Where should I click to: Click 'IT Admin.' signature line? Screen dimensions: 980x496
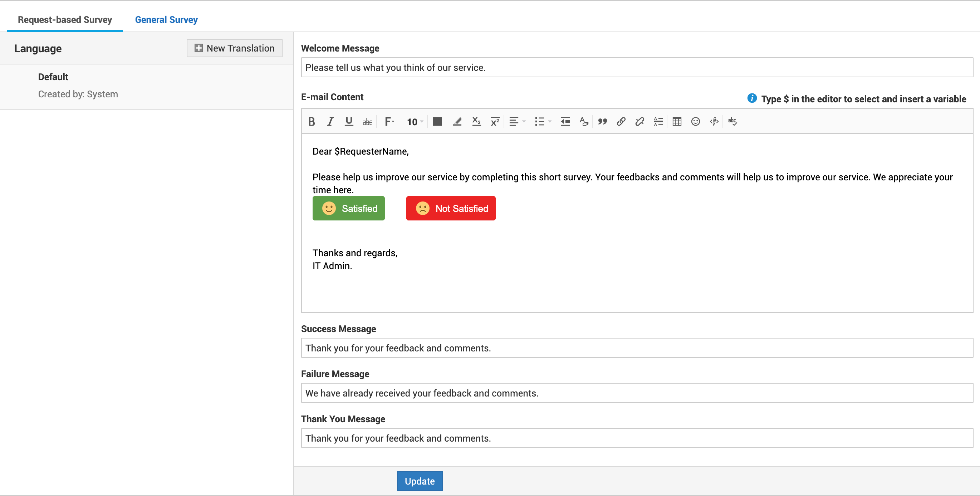(x=332, y=266)
